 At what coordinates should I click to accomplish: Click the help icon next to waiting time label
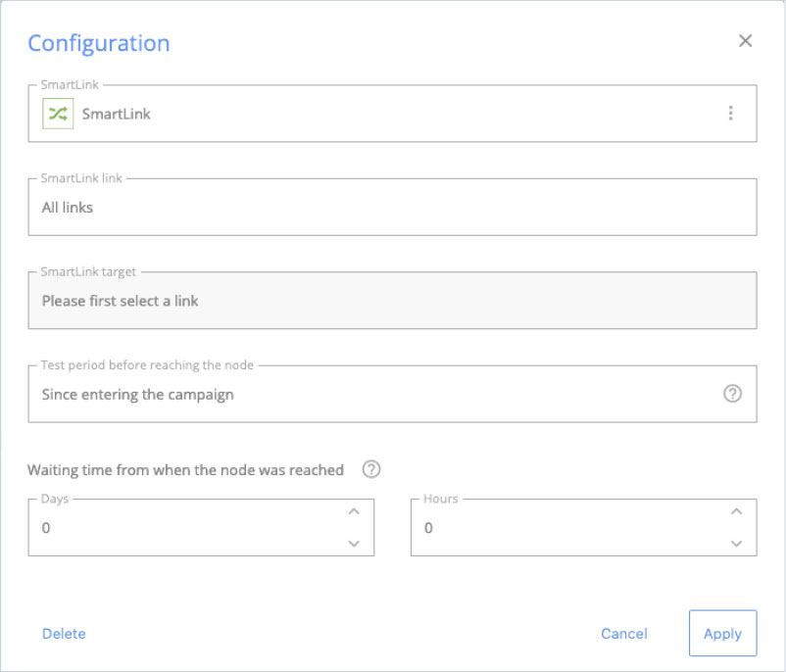(370, 469)
